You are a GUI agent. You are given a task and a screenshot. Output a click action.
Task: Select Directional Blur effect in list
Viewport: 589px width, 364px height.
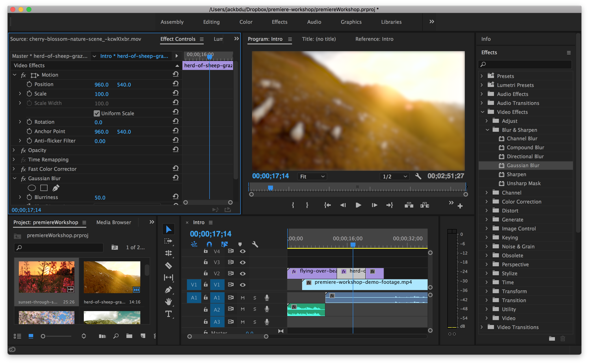[525, 156]
